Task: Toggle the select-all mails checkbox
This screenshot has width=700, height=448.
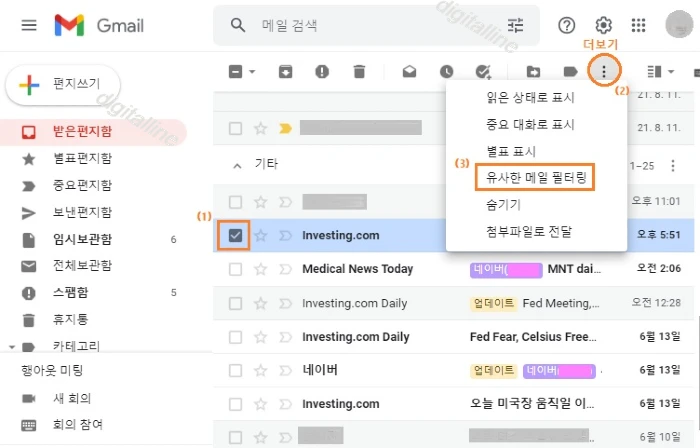Action: point(235,71)
